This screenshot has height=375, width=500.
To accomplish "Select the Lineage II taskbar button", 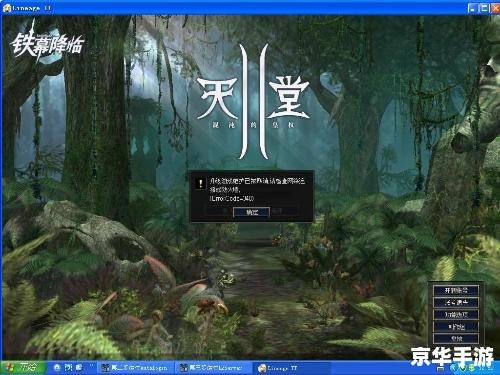I will coord(292,368).
